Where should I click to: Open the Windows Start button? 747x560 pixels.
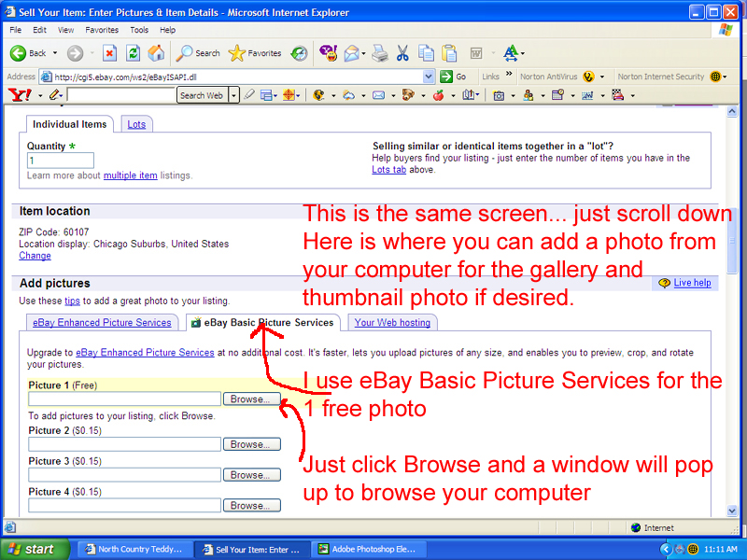point(32,549)
